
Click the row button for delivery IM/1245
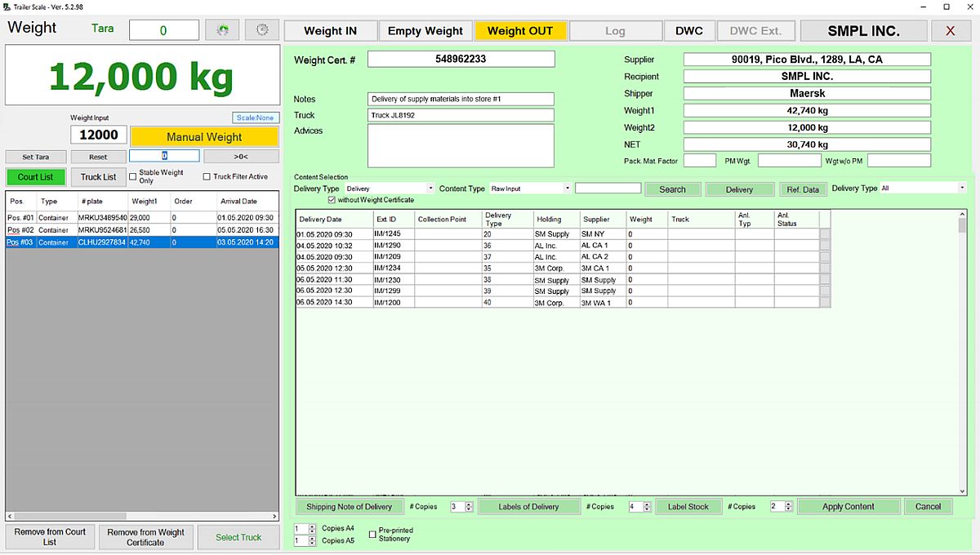tap(825, 234)
